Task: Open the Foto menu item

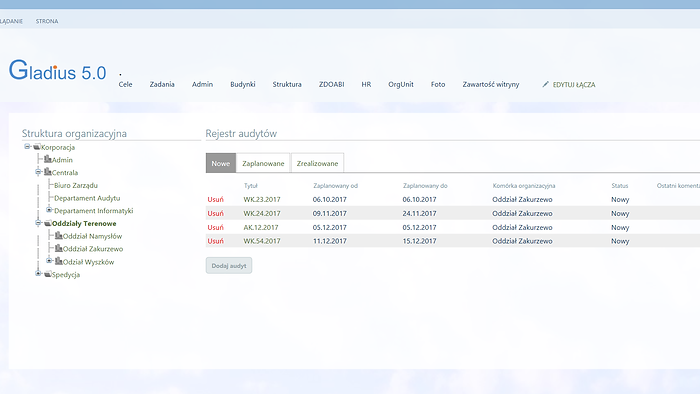Action: (x=438, y=84)
